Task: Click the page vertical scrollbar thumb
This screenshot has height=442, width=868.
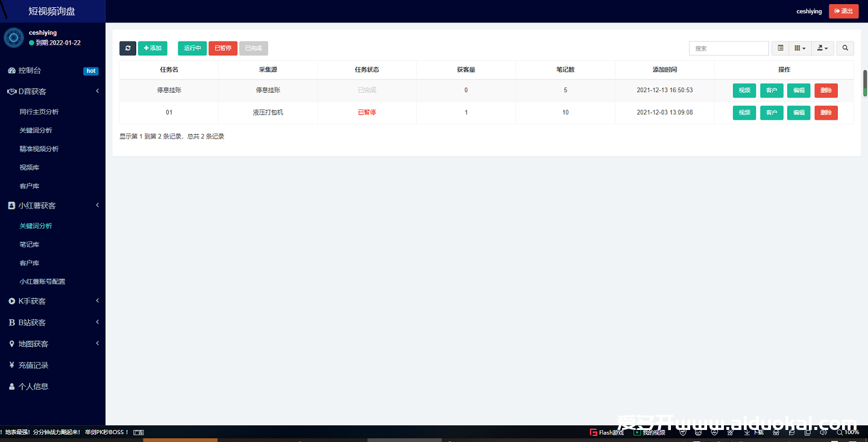Action: pyautogui.click(x=865, y=82)
